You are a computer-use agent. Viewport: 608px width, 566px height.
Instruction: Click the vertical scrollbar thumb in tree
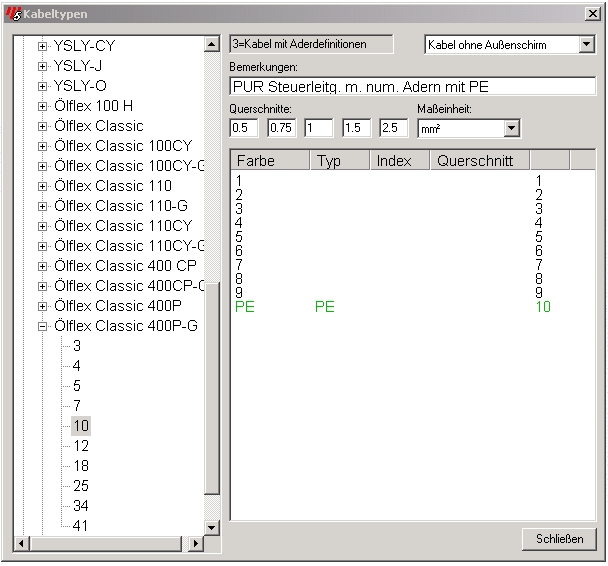[x=212, y=388]
